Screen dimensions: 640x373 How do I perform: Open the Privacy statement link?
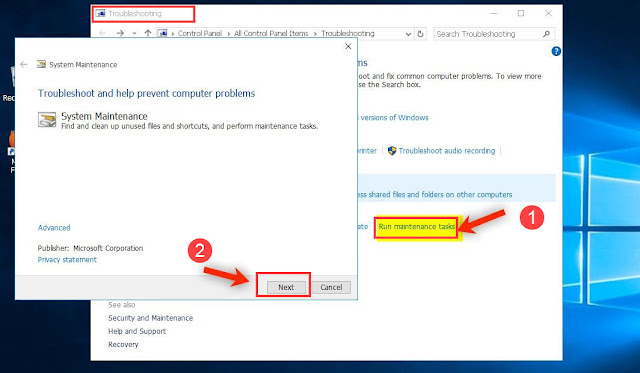click(x=67, y=260)
